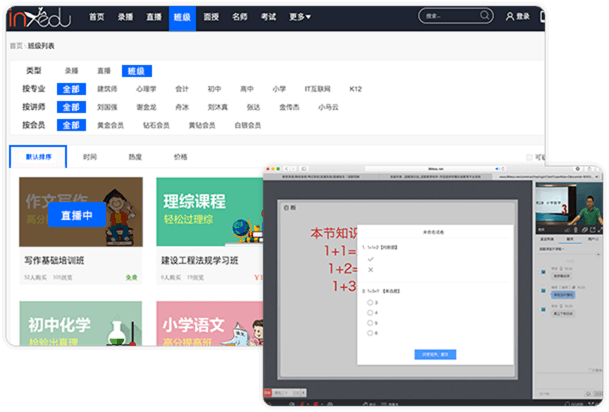This screenshot has height=412, width=609.
Task: Select the 默认排序 sort tab
Action: pyautogui.click(x=38, y=157)
